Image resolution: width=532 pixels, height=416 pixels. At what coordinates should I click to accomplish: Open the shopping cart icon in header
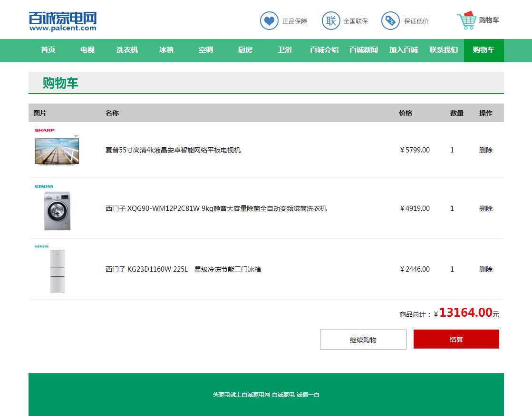(x=466, y=21)
